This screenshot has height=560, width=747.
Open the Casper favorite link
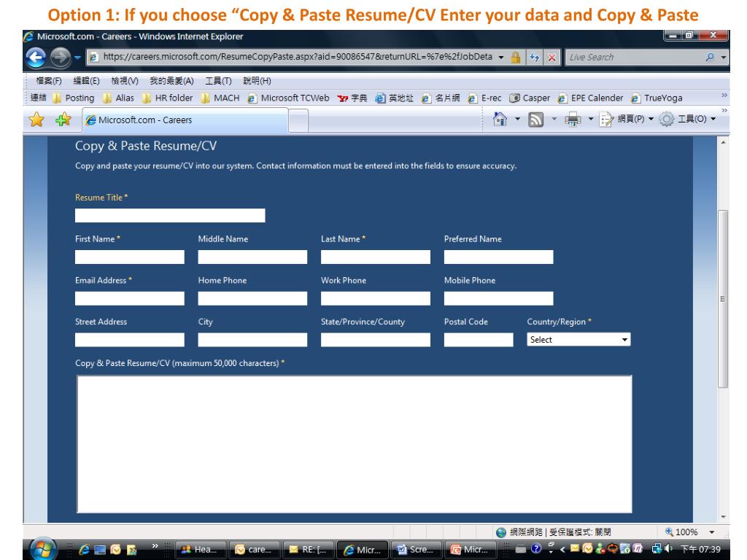pyautogui.click(x=530, y=98)
